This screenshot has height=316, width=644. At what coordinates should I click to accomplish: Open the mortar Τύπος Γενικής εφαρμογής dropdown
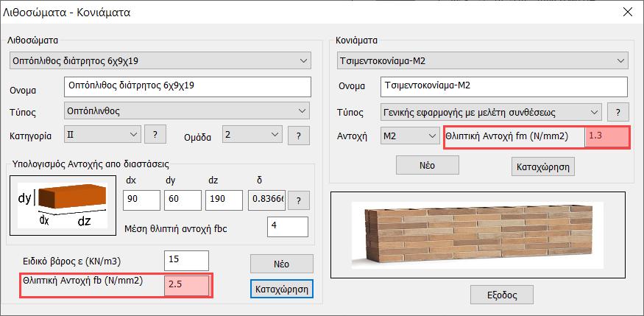click(x=491, y=112)
